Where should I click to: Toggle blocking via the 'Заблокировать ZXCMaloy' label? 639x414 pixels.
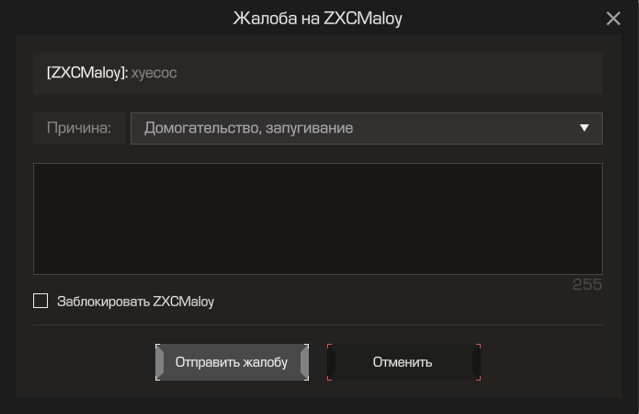click(135, 302)
